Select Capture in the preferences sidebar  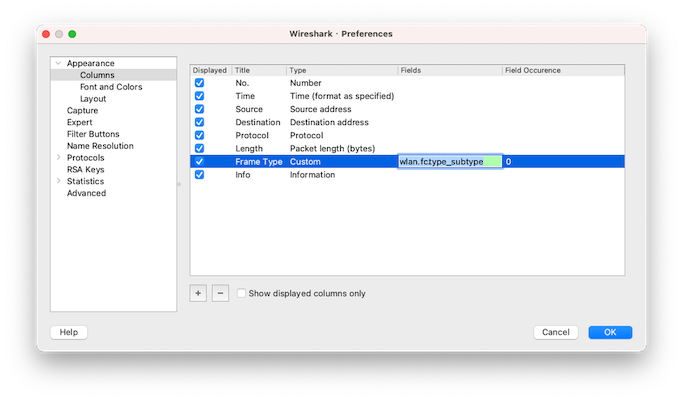pos(82,110)
